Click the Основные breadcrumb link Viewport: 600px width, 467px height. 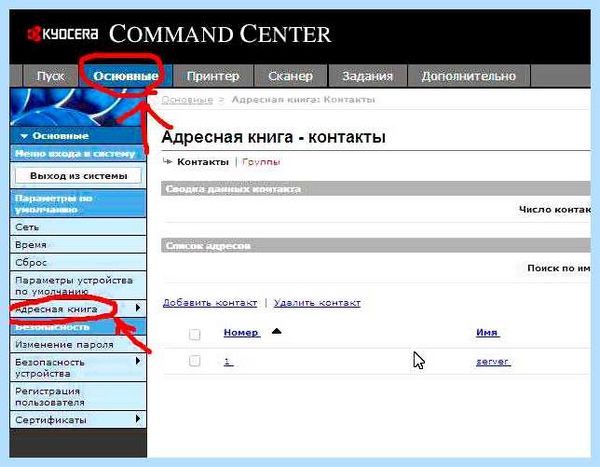(187, 100)
